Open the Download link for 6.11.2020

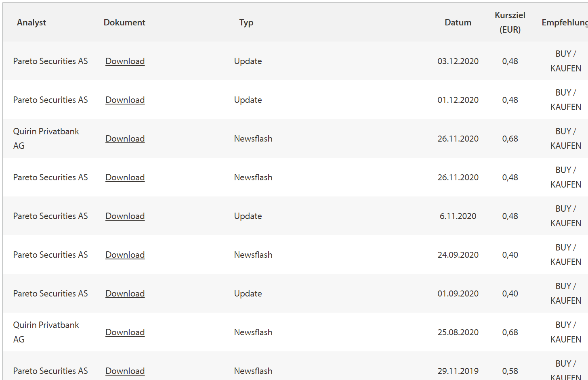point(125,216)
